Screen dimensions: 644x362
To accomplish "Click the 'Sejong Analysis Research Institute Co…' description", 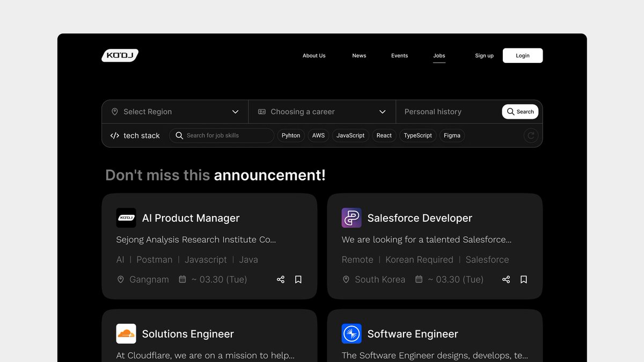I will click(x=196, y=240).
